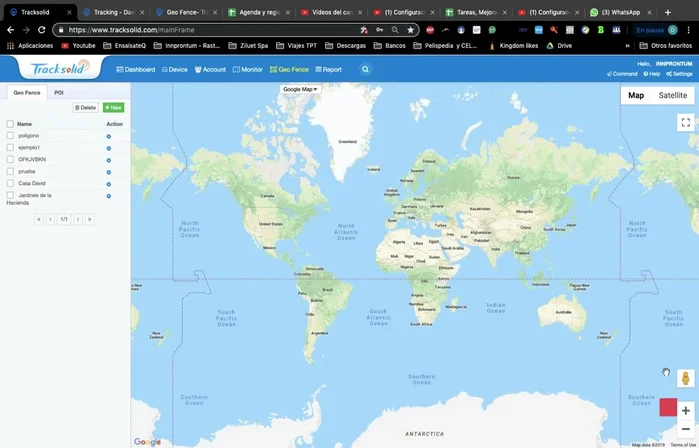This screenshot has height=448, width=699.
Task: Open the Otros favoritos folder
Action: click(x=666, y=45)
